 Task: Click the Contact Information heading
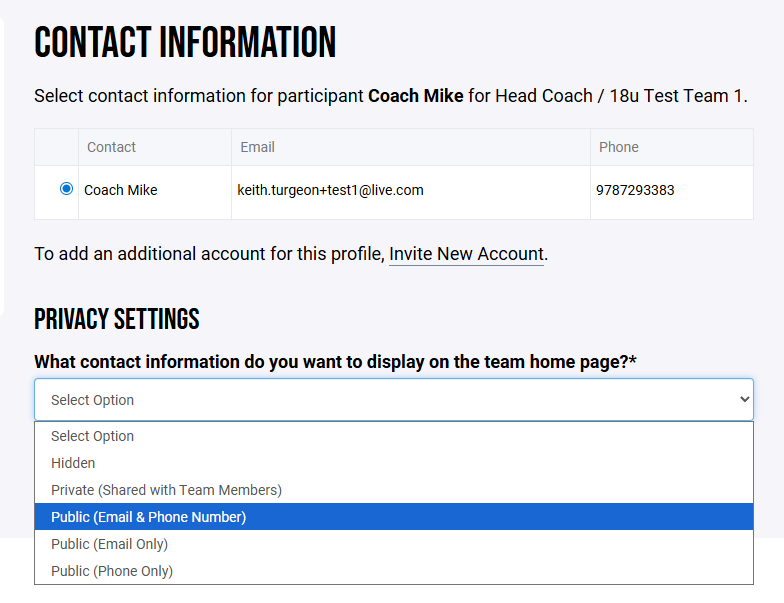tap(185, 43)
